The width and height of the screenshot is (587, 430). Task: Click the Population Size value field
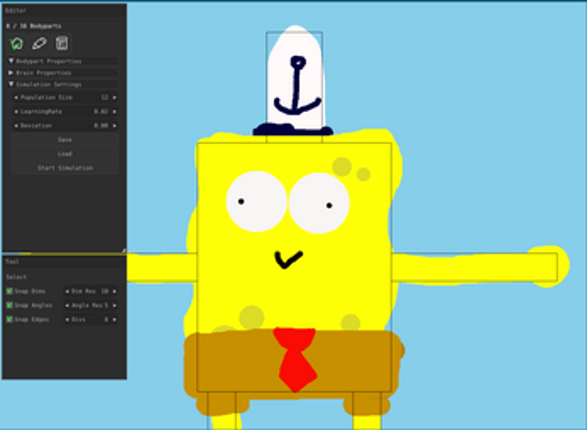[65, 97]
